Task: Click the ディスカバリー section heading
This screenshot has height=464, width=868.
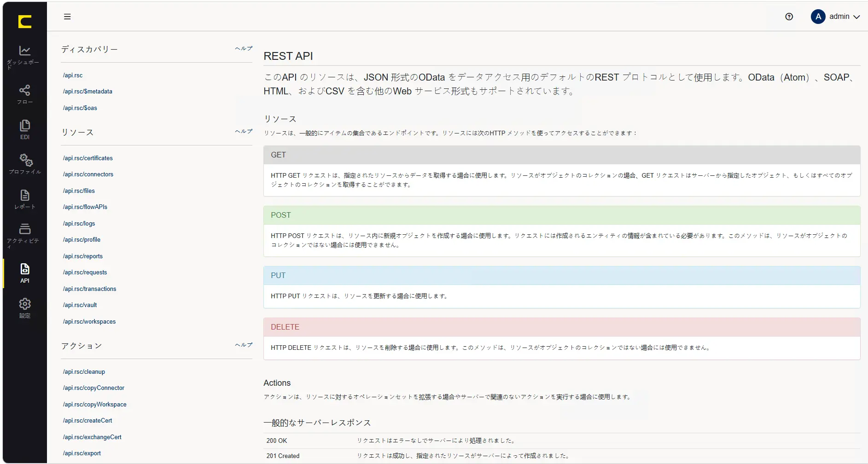Action: point(89,49)
